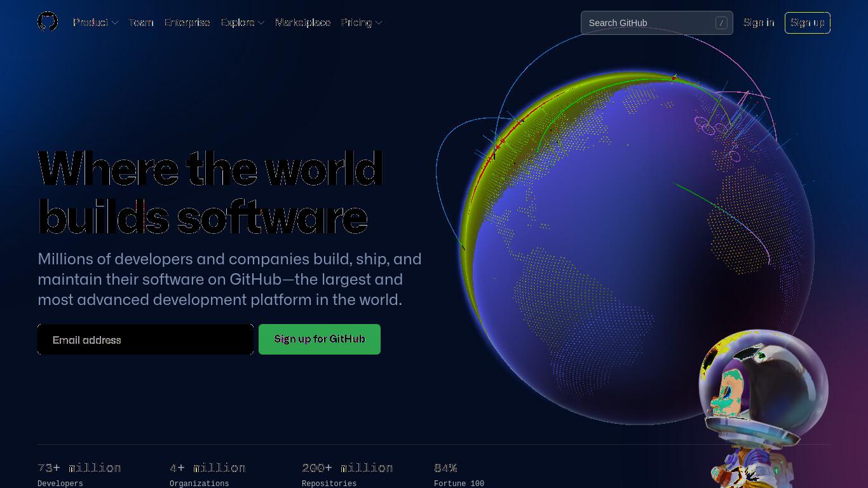868x488 pixels.
Task: Click the Sign in link
Action: tap(759, 22)
